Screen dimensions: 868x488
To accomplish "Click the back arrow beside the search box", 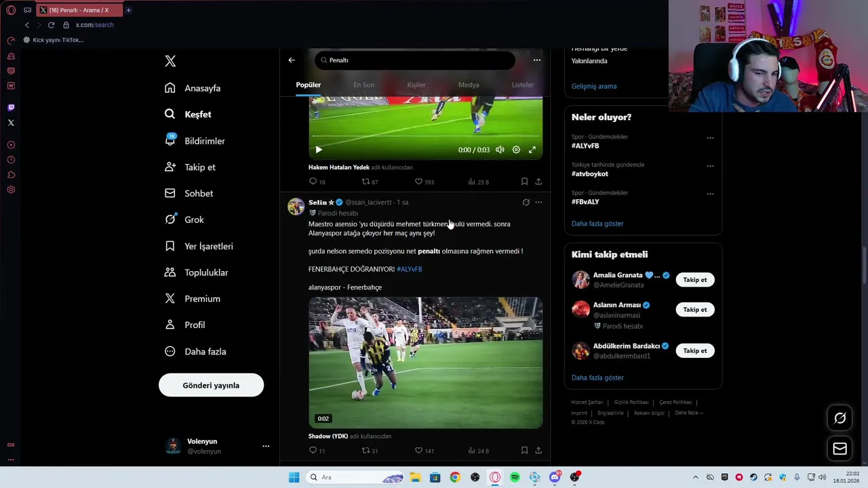I will pyautogui.click(x=292, y=60).
